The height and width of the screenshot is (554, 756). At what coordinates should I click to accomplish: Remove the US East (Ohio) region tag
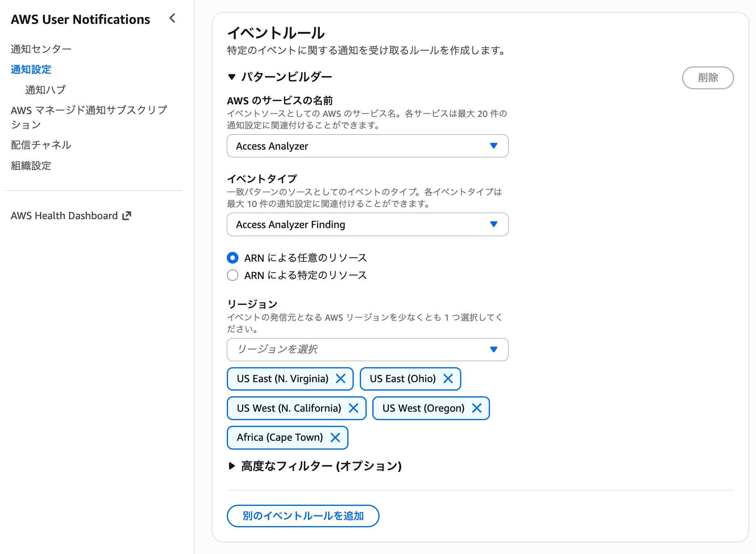(448, 378)
